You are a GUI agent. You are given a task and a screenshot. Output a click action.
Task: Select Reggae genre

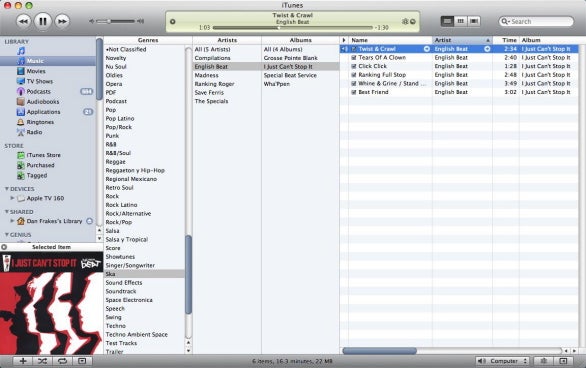click(x=144, y=162)
